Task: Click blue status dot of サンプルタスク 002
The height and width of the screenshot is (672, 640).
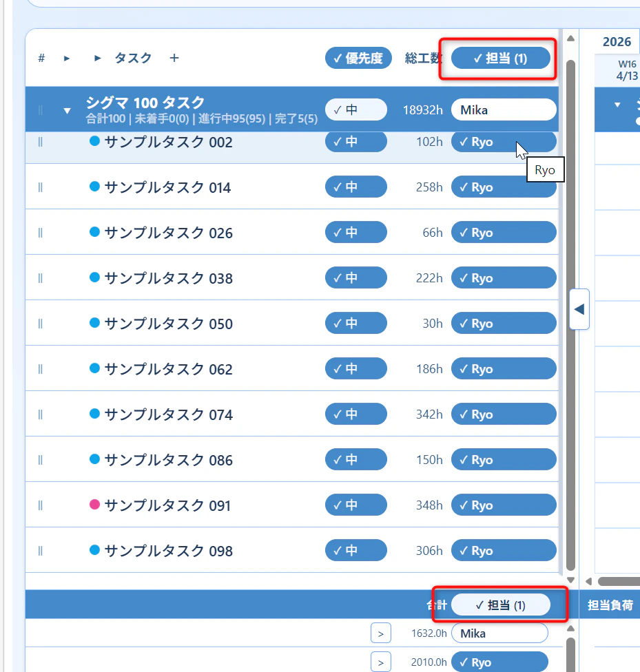Action: pyautogui.click(x=94, y=140)
